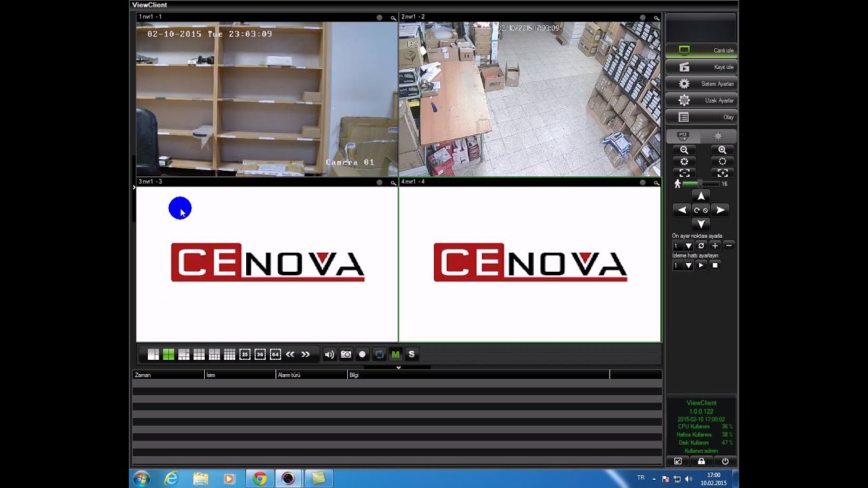Select the nvr1 - 3 Cenova pane
868x488 pixels.
point(267,264)
